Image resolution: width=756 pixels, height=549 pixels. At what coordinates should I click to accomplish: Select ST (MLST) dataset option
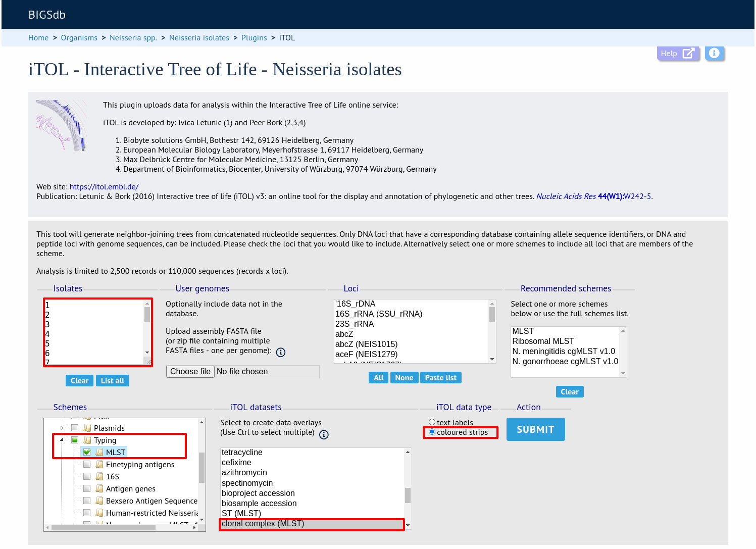point(313,513)
